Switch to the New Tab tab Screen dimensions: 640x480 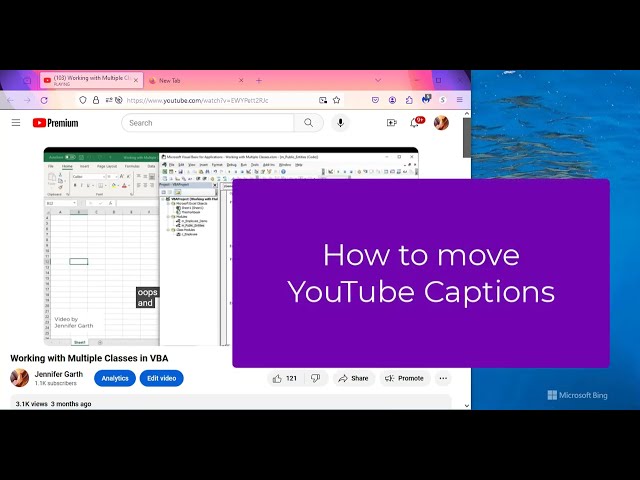pyautogui.click(x=197, y=80)
